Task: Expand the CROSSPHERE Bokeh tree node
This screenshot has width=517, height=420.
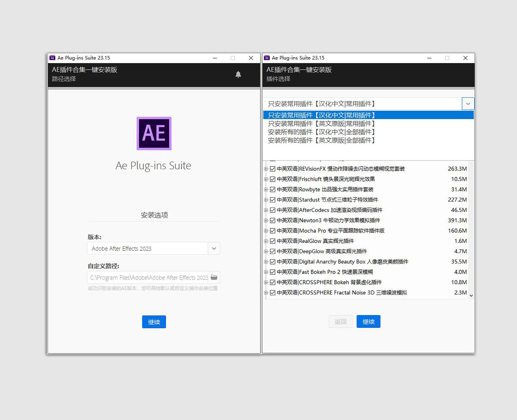Action: point(266,282)
